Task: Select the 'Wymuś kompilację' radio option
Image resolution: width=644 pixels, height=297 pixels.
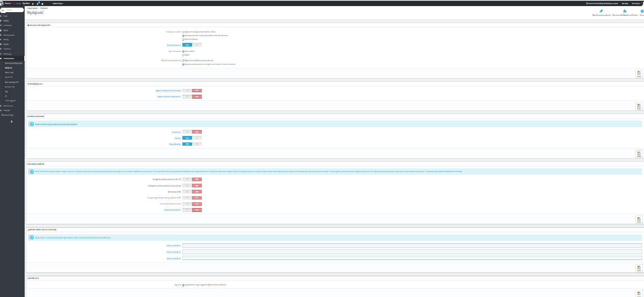Action: (x=184, y=39)
